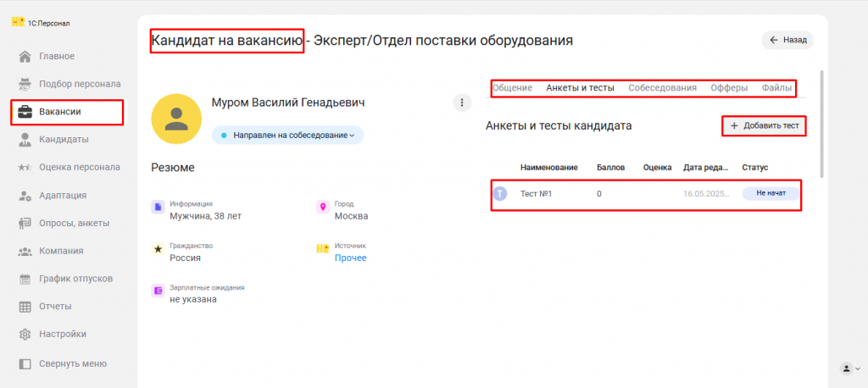Image resolution: width=868 pixels, height=388 pixels.
Task: Collapse the sidebar via Свернуть меню
Action: 73,363
